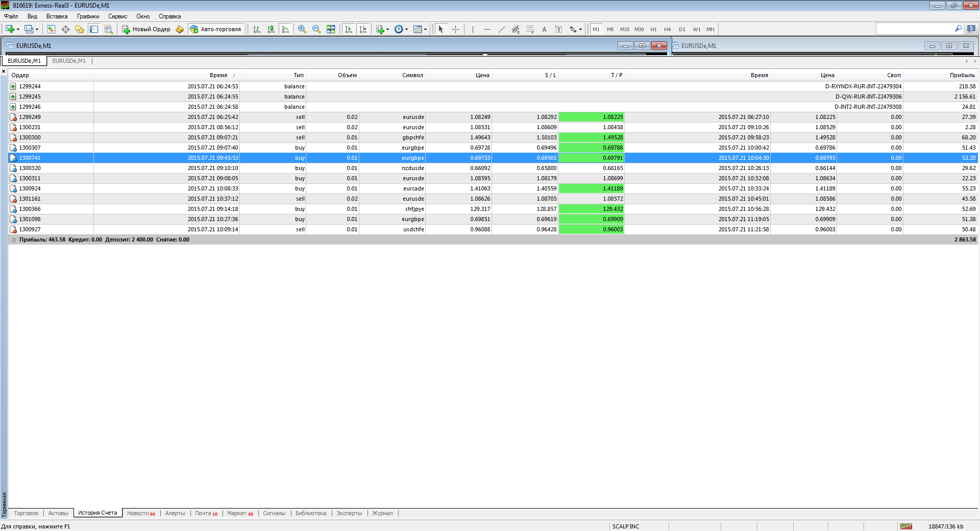Open the Сервис menu
This screenshot has width=980, height=531.
(x=118, y=16)
